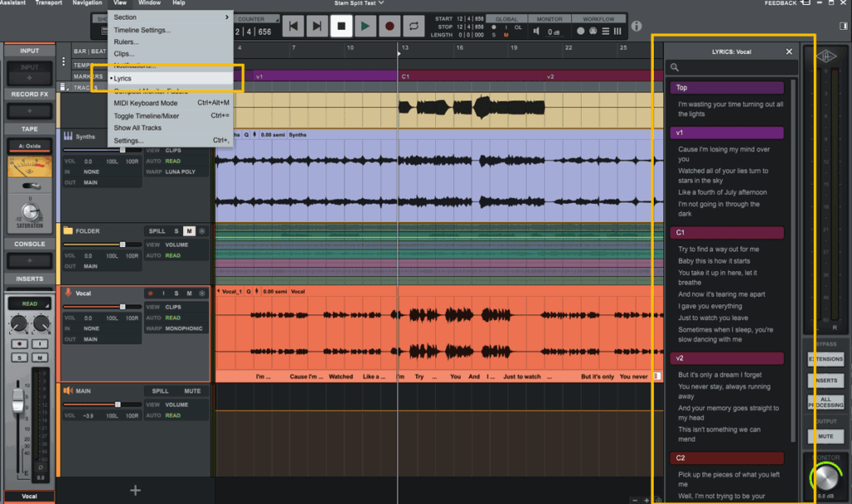The height and width of the screenshot is (504, 852).
Task: Toggle channel strip record arm button
Action: tap(20, 343)
